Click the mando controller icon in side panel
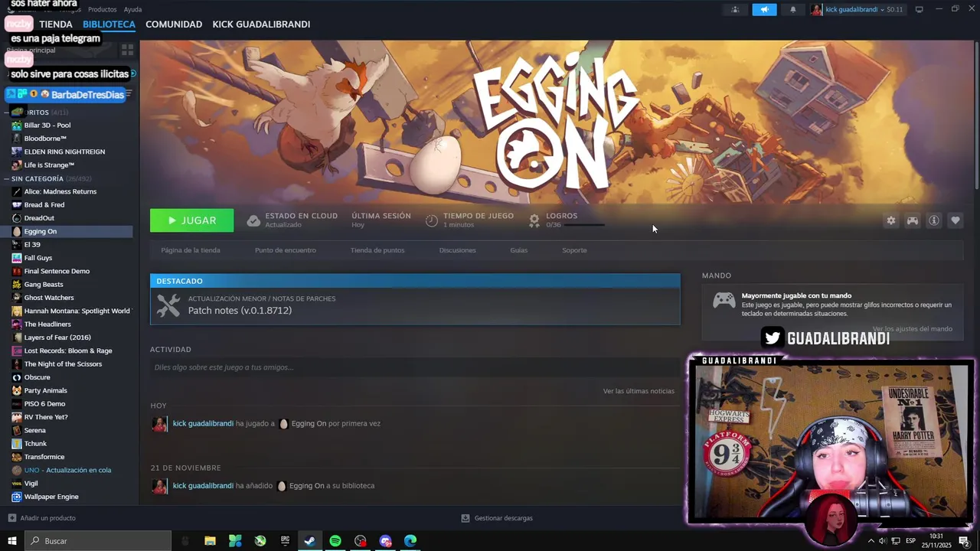 pyautogui.click(x=724, y=301)
